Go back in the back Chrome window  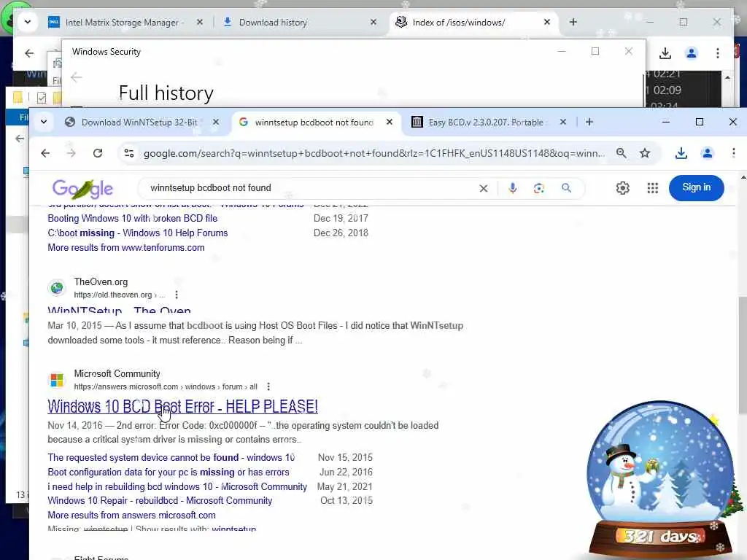[29, 53]
